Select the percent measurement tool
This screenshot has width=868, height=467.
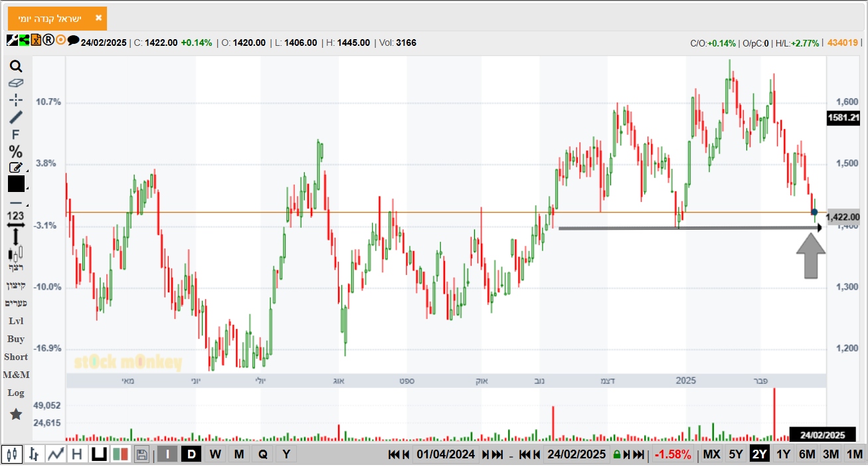(x=16, y=151)
